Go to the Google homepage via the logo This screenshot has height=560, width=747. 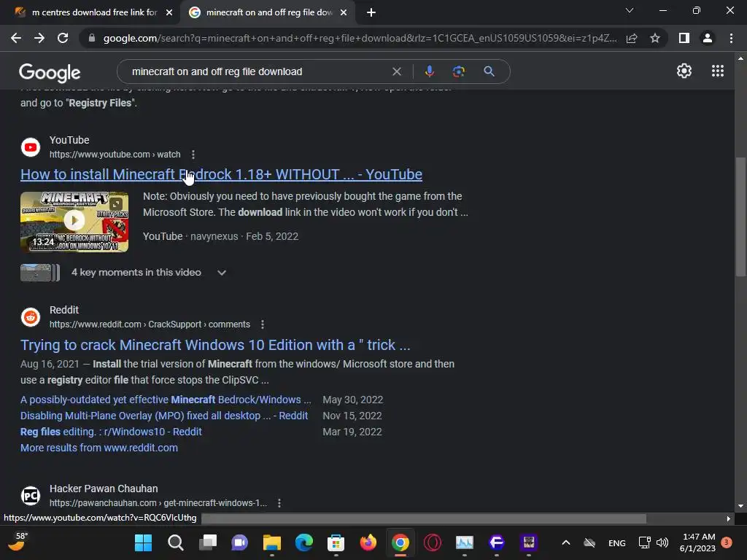pyautogui.click(x=50, y=72)
